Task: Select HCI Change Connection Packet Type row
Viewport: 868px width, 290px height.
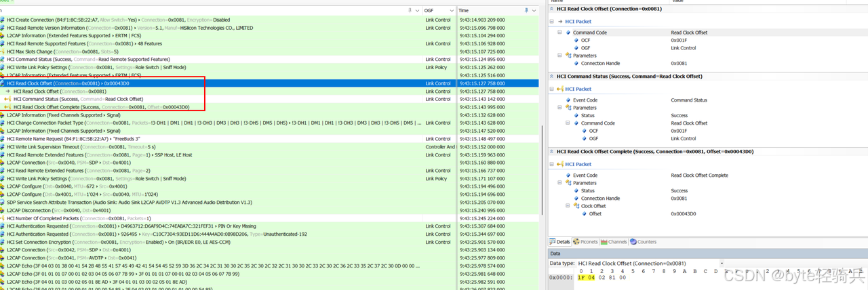Action: coord(270,123)
